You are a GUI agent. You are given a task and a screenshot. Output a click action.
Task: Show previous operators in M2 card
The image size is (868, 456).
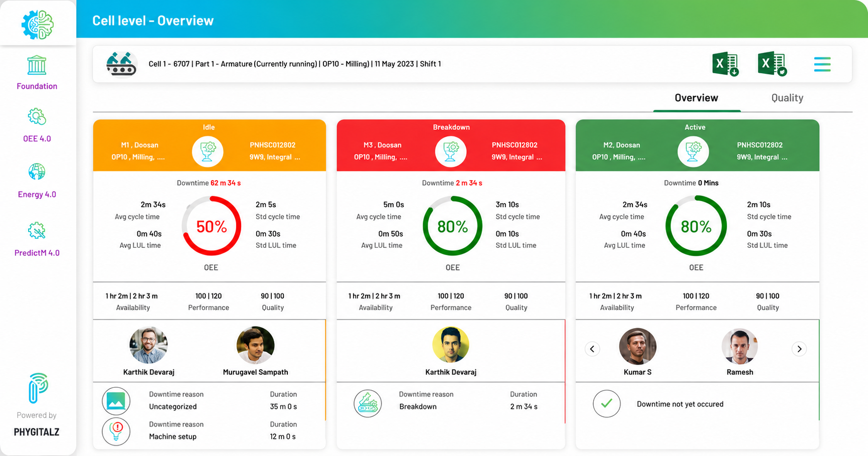pos(592,349)
